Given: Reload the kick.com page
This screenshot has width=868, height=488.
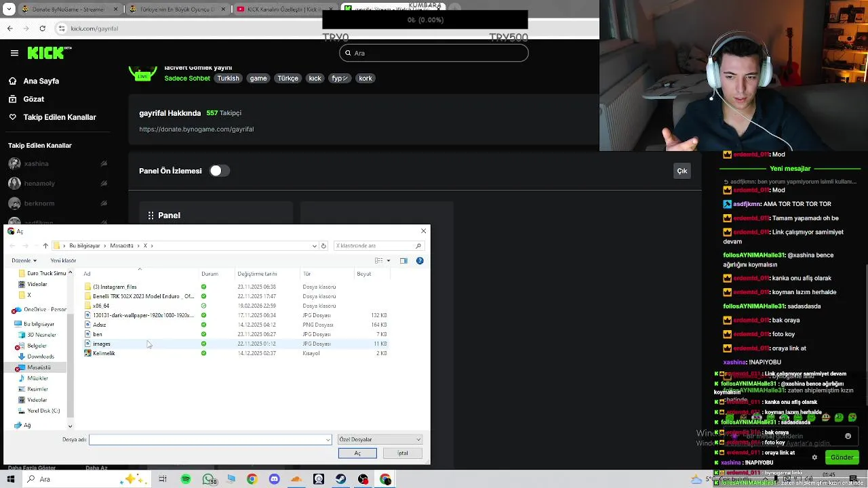Looking at the screenshot, I should click(42, 28).
